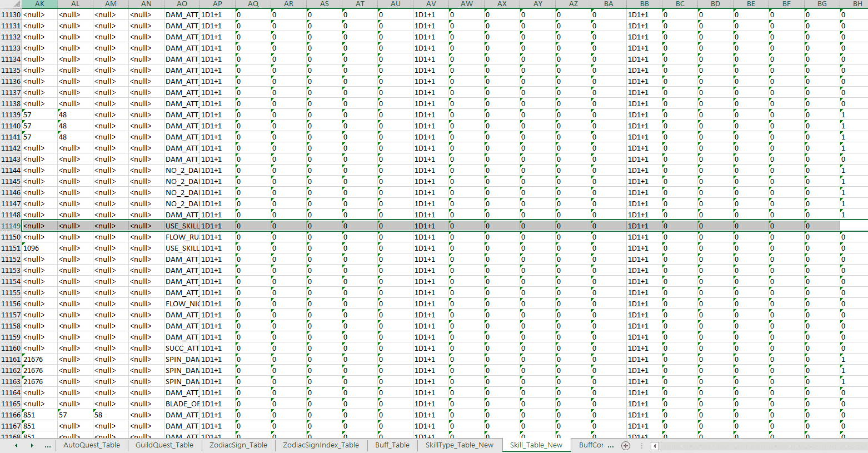Open the partially shown BuffCor sheet tab

click(x=591, y=445)
